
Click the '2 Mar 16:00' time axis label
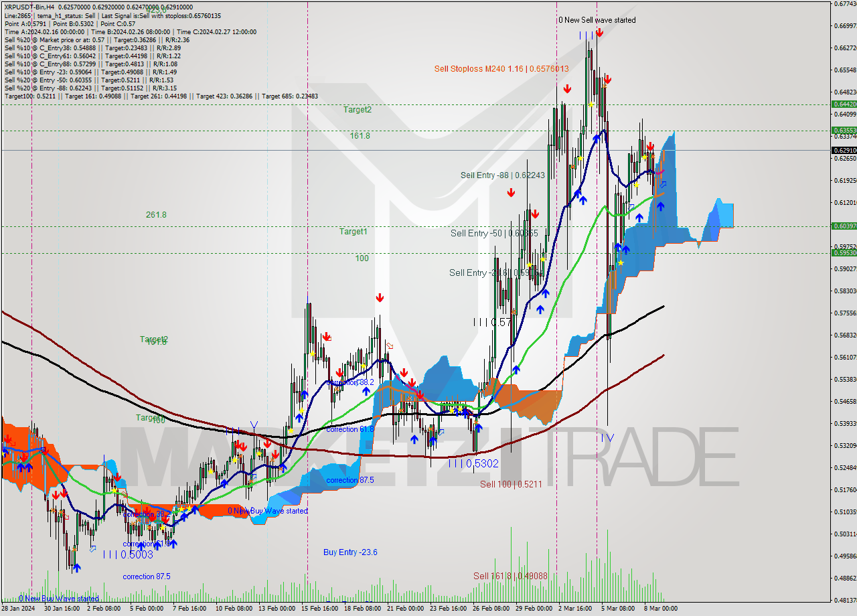pos(576,609)
